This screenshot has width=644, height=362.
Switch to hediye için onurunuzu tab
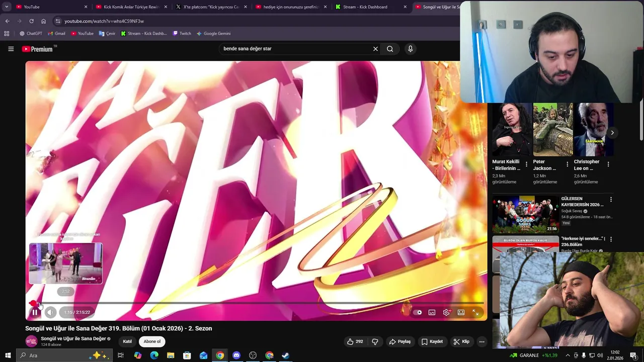pos(291,7)
